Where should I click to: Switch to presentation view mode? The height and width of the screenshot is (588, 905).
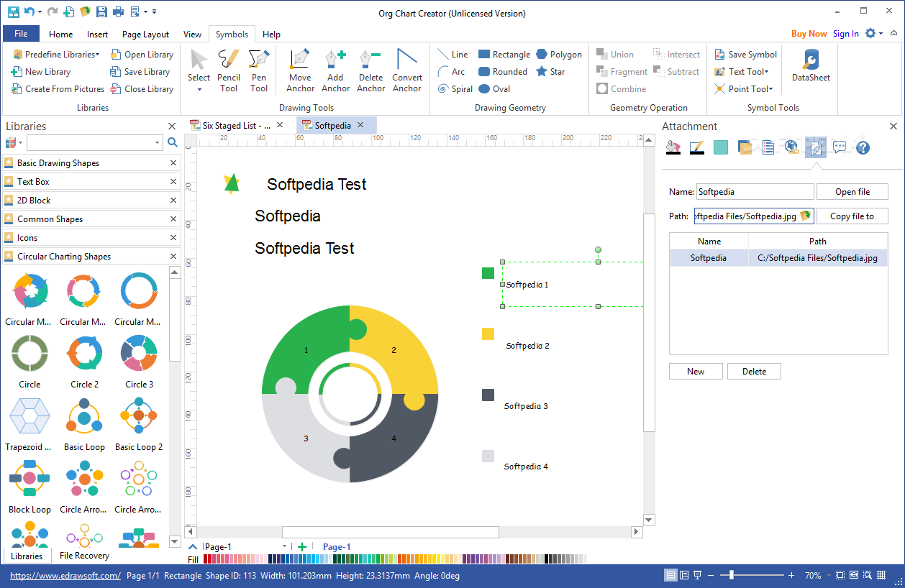(698, 576)
